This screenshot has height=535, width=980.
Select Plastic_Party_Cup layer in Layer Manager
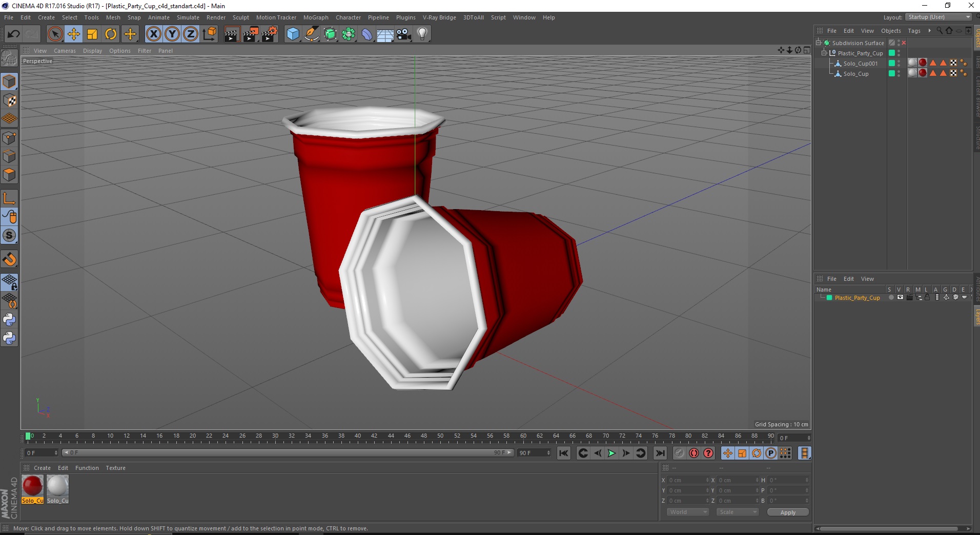coord(857,298)
